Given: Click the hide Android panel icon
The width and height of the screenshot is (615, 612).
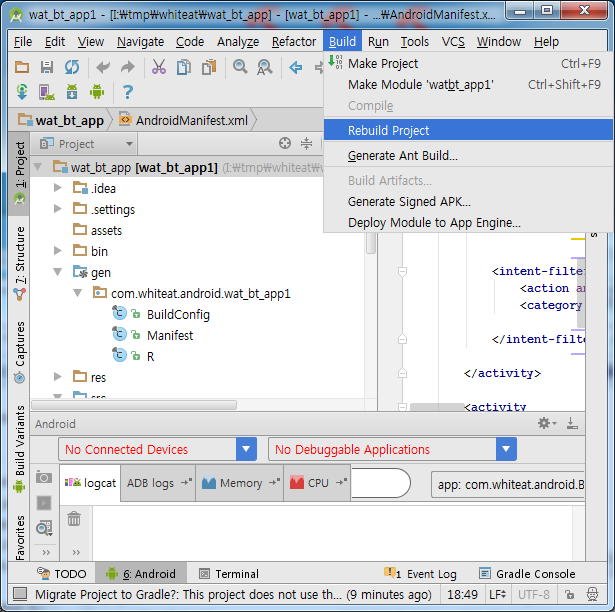Looking at the screenshot, I should point(572,423).
